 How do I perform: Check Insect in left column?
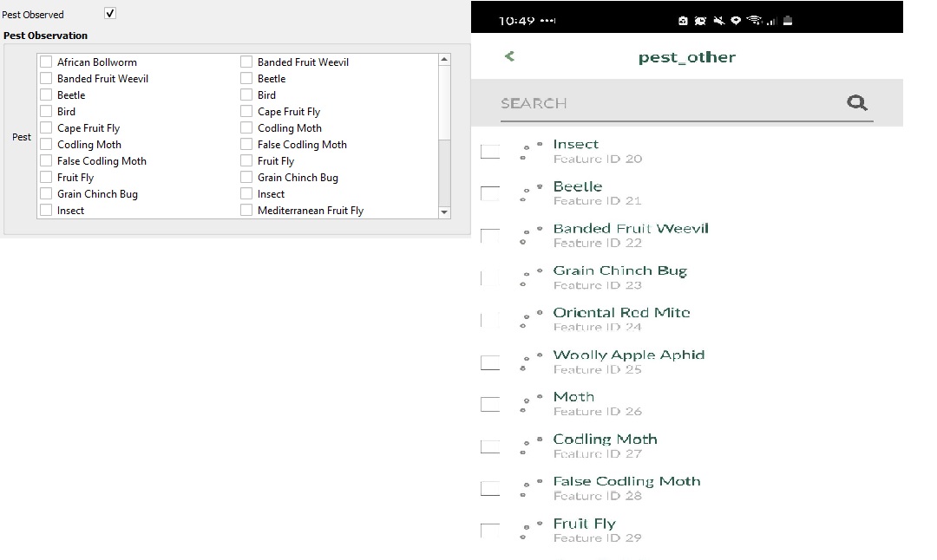45,210
